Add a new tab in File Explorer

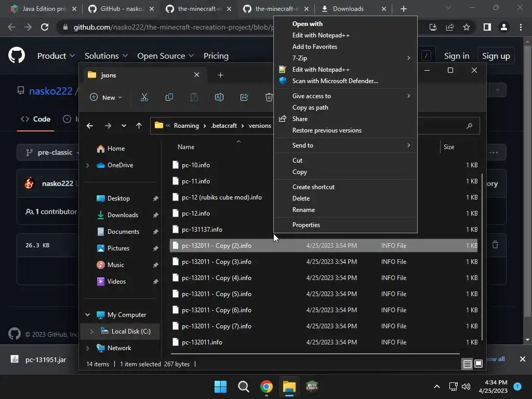(x=220, y=75)
